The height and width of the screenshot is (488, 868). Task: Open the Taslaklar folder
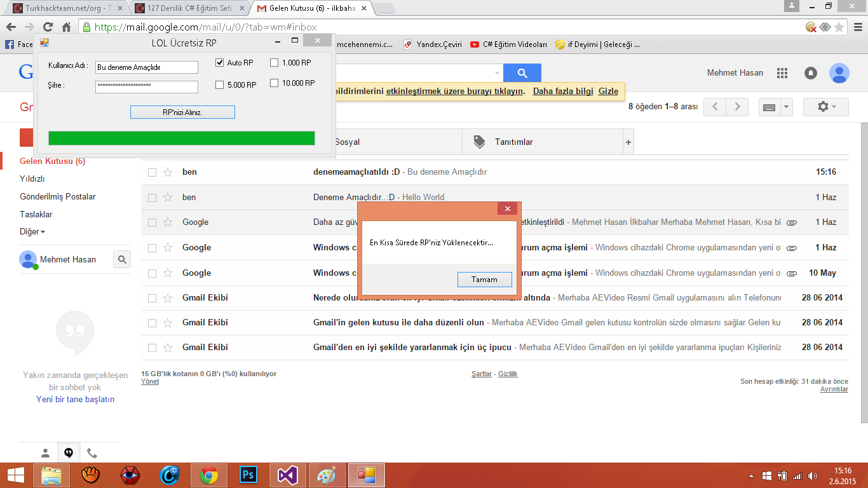pos(36,215)
